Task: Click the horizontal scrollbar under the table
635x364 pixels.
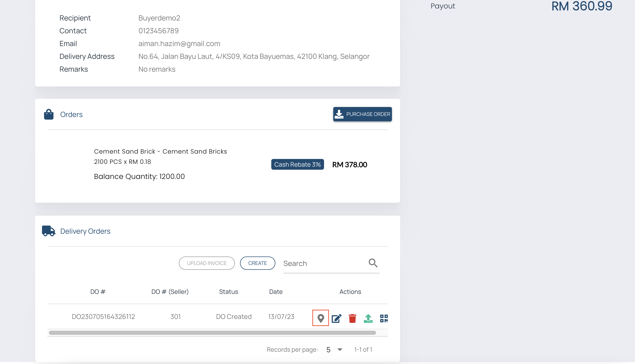Action: [212, 333]
